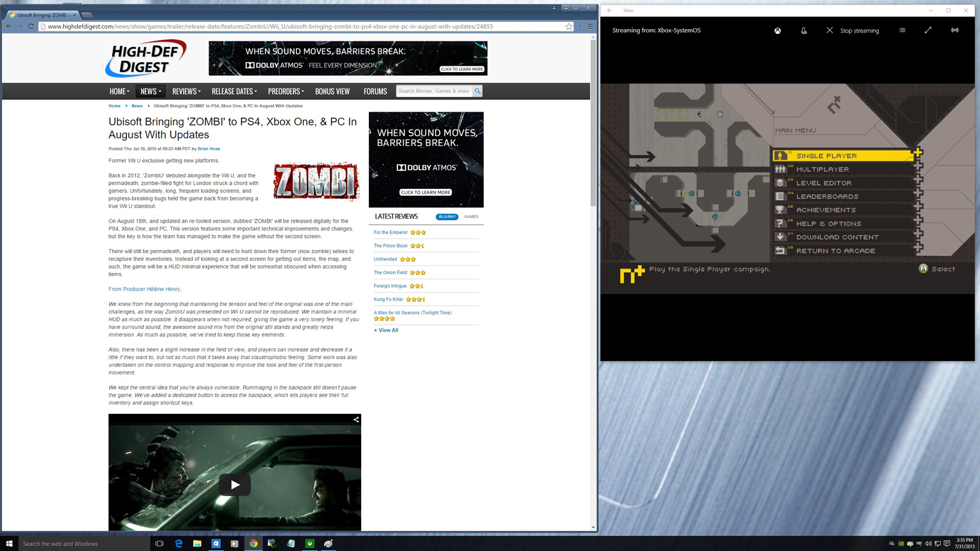980x551 pixels.
Task: Reload the page in Chrome
Action: pyautogui.click(x=31, y=27)
